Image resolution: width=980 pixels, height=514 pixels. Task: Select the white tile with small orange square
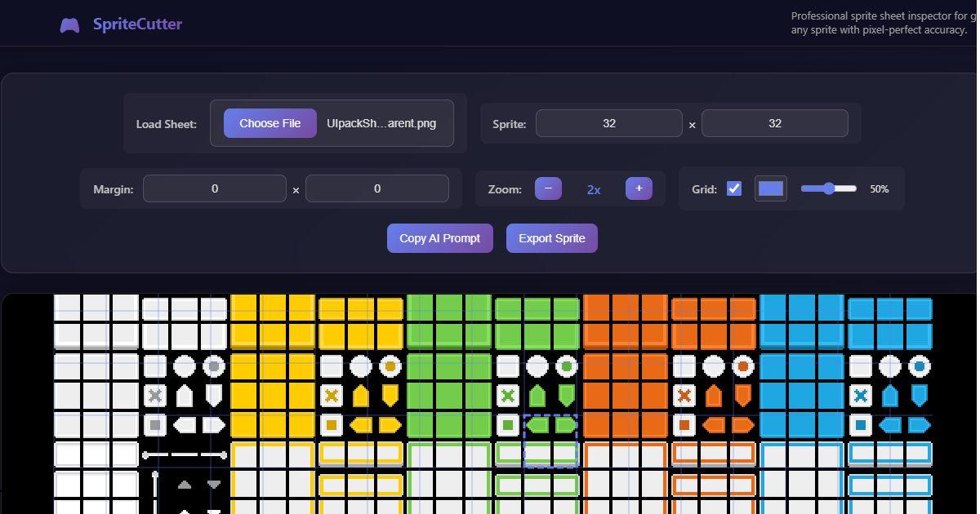(684, 425)
